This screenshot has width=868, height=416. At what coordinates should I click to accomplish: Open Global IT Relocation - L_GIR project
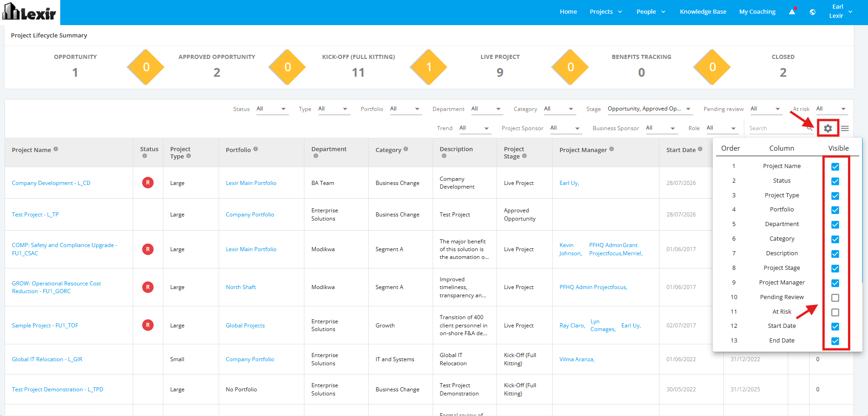(47, 359)
